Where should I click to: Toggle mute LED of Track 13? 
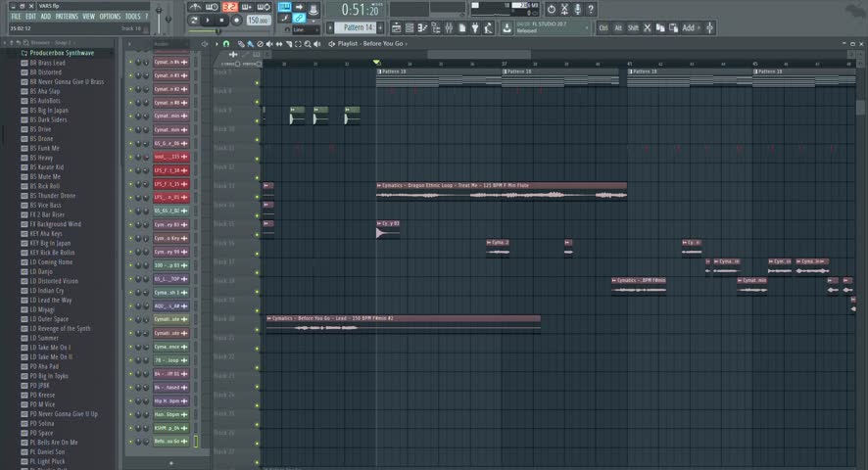click(258, 186)
